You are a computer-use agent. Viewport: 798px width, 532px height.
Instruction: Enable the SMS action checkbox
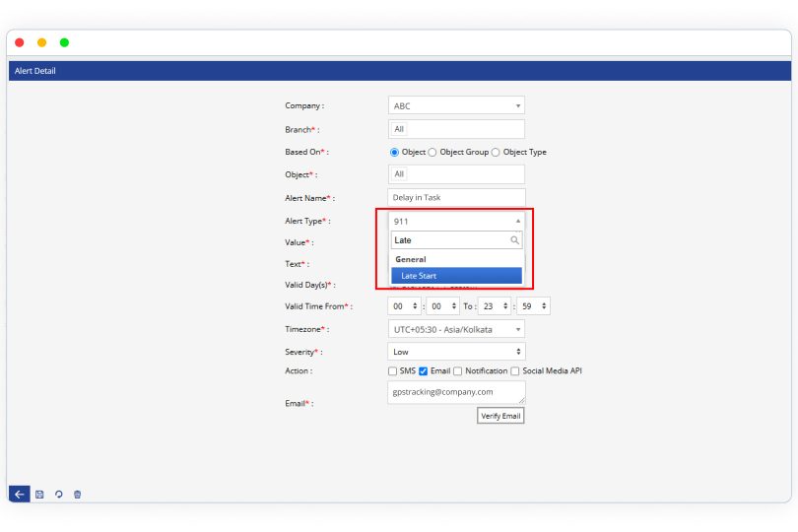[393, 371]
